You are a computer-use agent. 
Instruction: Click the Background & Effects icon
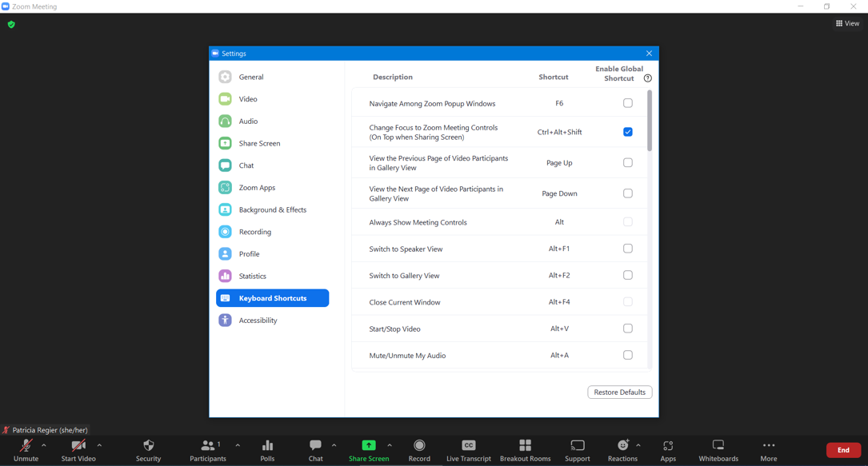225,209
